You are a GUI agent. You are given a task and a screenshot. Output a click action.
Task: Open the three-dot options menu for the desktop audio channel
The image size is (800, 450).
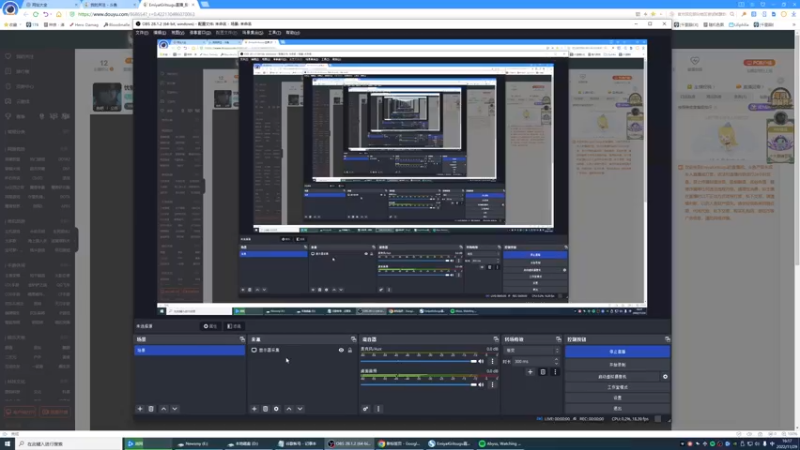pos(492,384)
